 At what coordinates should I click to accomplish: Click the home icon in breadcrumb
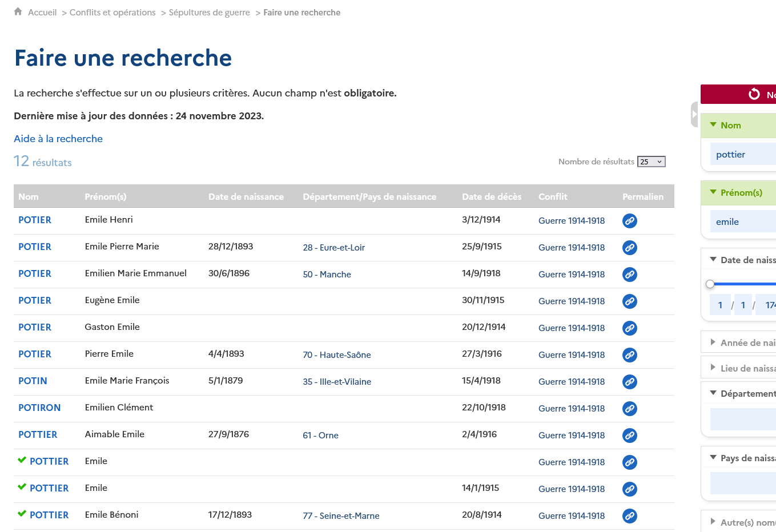[x=18, y=12]
